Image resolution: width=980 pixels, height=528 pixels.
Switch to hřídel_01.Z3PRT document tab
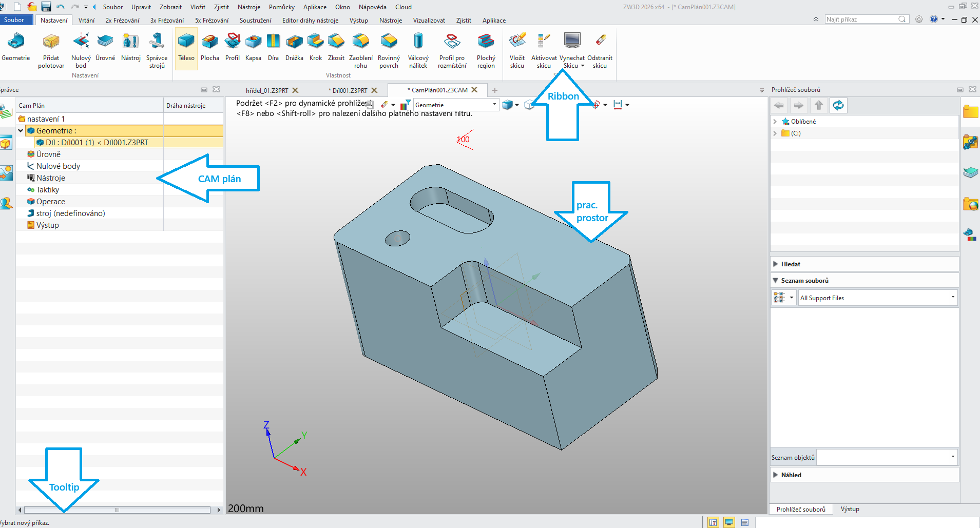click(267, 90)
